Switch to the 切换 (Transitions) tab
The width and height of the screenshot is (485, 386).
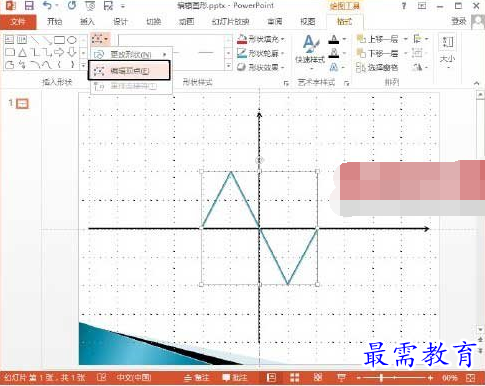tap(154, 22)
